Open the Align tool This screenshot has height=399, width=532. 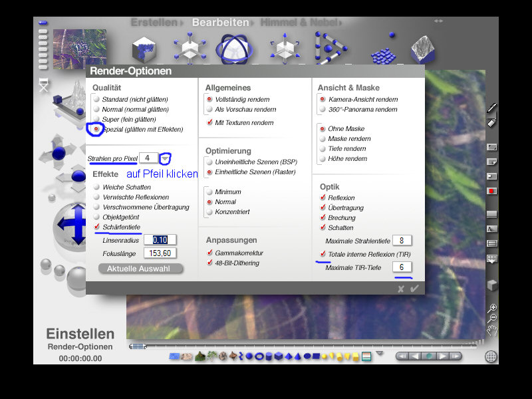point(330,48)
